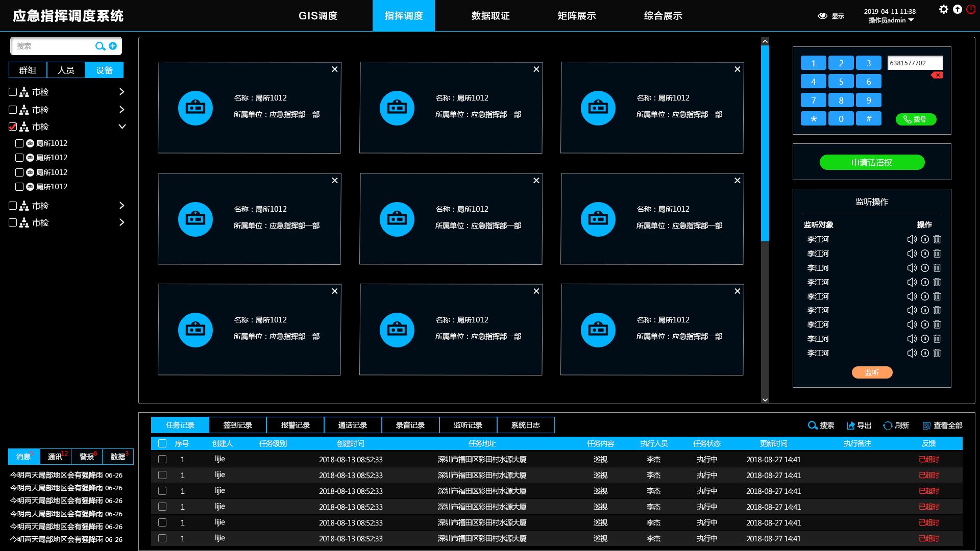Click the red backspace icon under number field
The height and width of the screenshot is (551, 980).
937,75
